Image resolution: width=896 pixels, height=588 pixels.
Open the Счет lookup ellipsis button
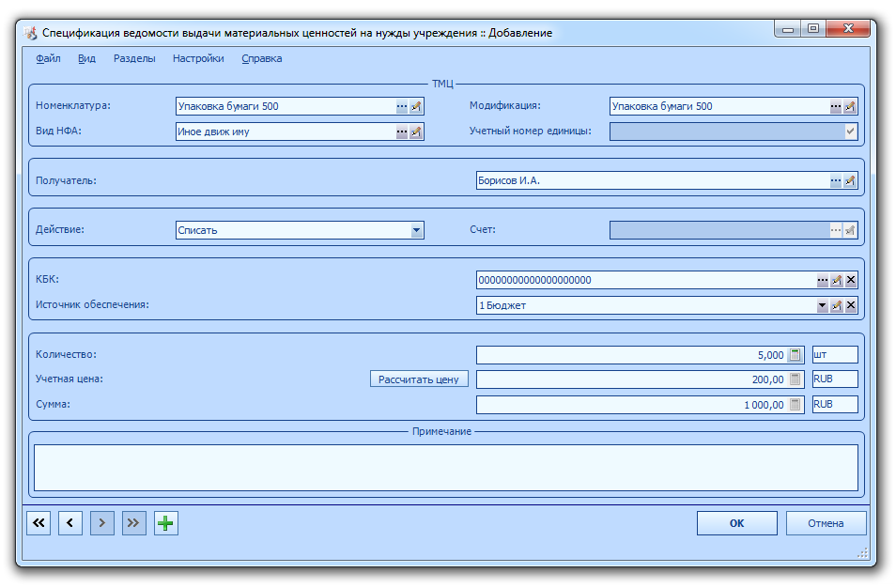coord(836,230)
